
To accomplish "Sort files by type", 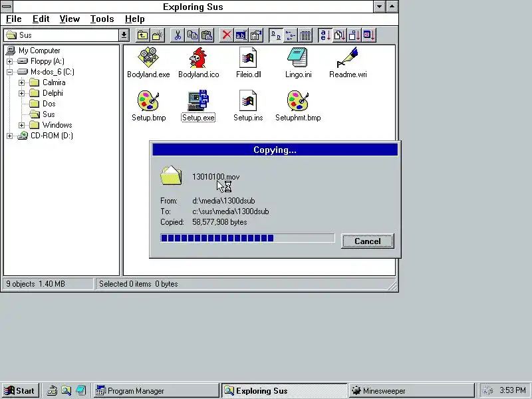I will coord(340,35).
